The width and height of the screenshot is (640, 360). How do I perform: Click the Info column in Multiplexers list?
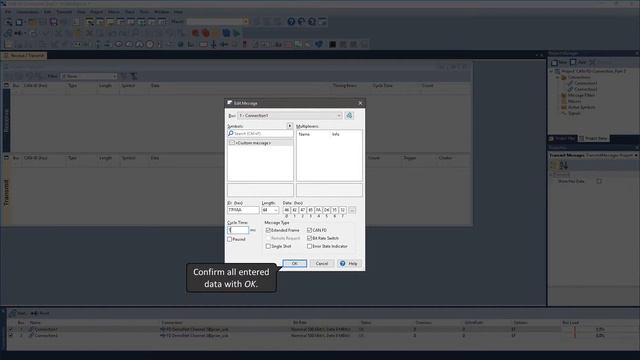[336, 134]
